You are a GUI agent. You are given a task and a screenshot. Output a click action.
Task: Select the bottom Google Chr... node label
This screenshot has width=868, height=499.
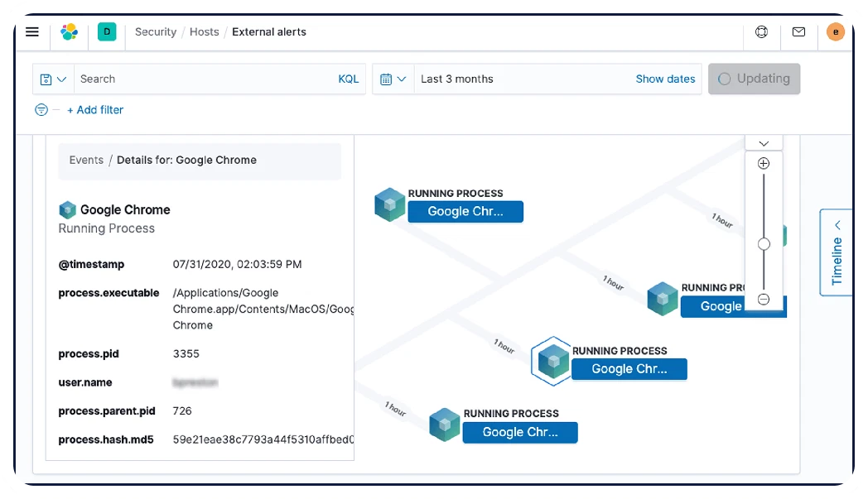(x=520, y=433)
